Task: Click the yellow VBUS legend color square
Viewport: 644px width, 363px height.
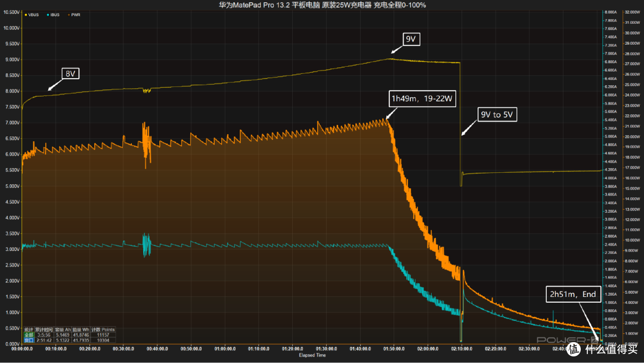Action: (26, 15)
